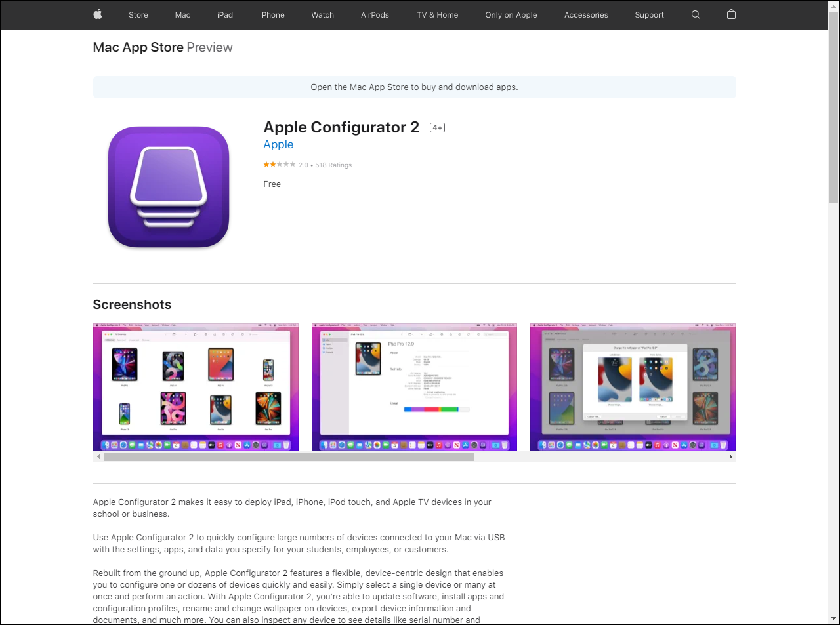Open the first screenshot showing all devices
The height and width of the screenshot is (625, 840).
tap(196, 387)
